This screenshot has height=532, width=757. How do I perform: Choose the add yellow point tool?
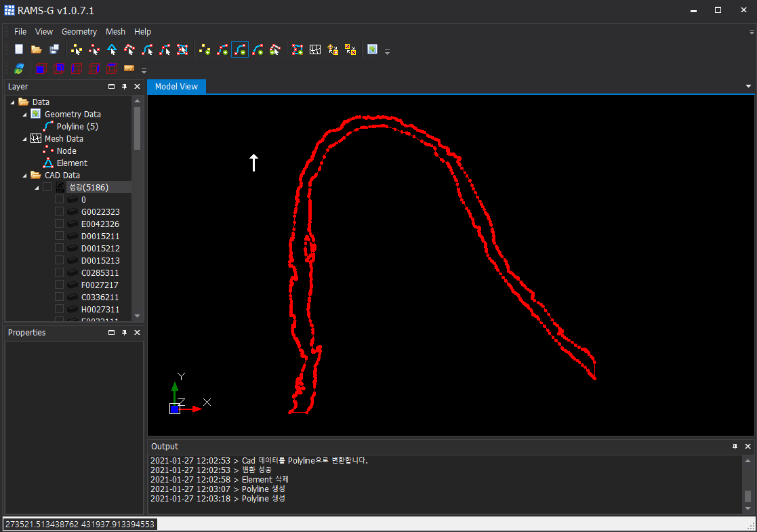pyautogui.click(x=205, y=49)
